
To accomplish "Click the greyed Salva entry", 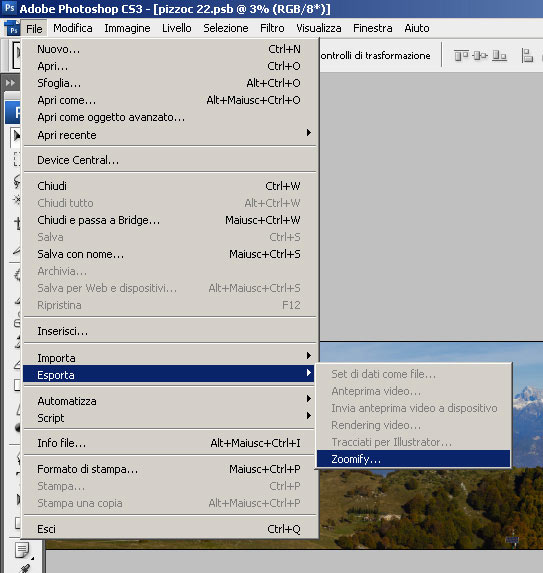I will (169, 237).
